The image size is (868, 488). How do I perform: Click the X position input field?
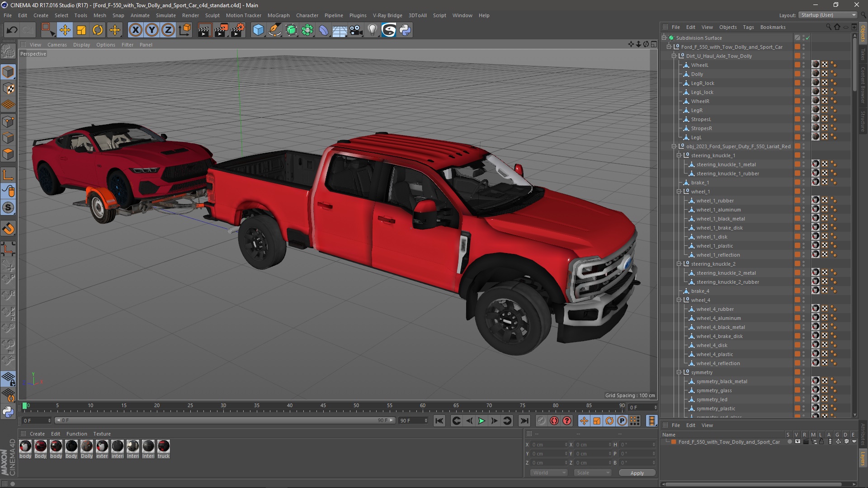[549, 445]
